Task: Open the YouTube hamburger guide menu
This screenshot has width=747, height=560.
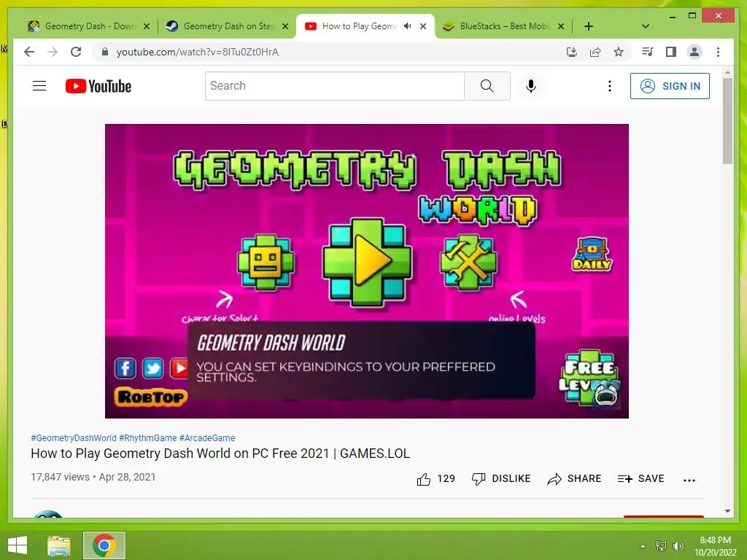Action: [x=39, y=86]
